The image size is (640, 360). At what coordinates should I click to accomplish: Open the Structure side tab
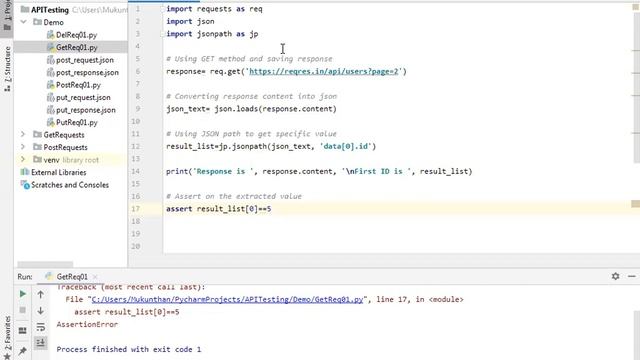(7, 69)
